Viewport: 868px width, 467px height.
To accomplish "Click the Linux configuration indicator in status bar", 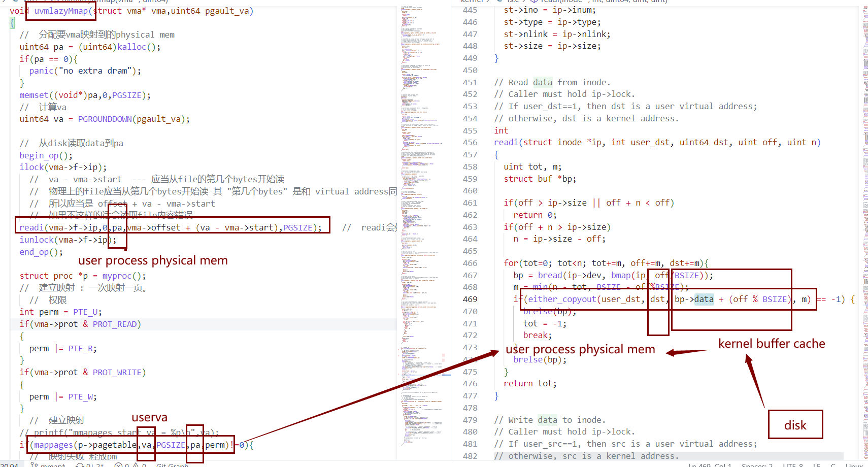I will pyautogui.click(x=854, y=464).
